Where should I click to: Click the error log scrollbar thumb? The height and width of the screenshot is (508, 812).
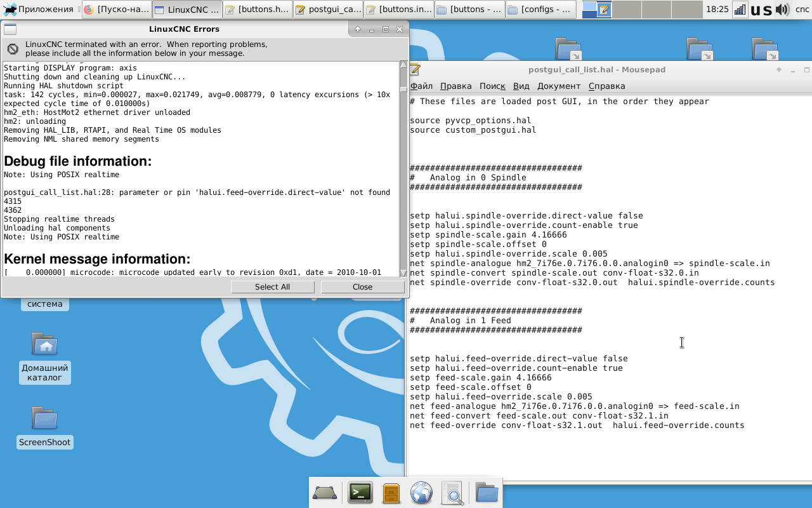click(403, 89)
